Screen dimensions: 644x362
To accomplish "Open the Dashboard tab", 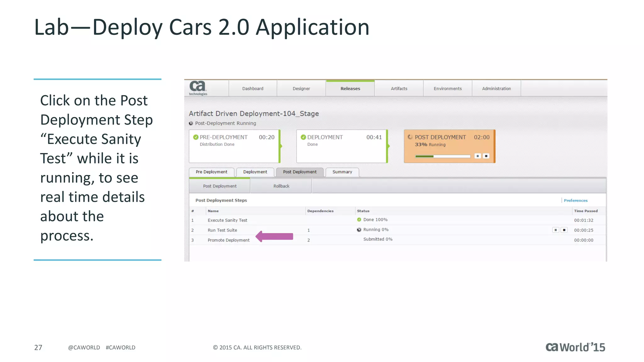I will pyautogui.click(x=253, y=88).
